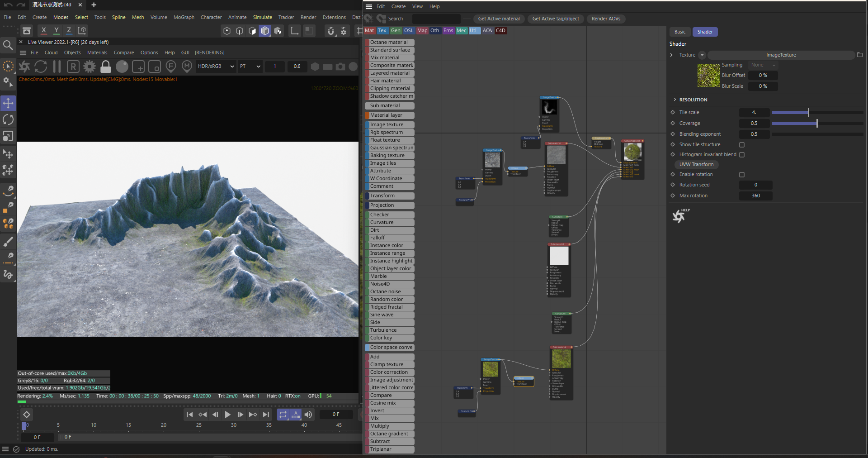Adjust the Tile scale slider
Screen dimensions: 868x458
[808, 112]
